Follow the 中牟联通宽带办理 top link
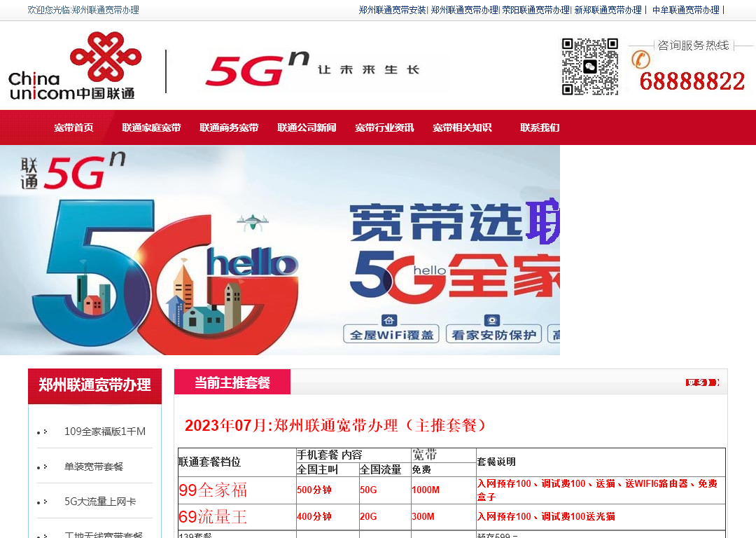The width and height of the screenshot is (756, 538). click(x=685, y=10)
